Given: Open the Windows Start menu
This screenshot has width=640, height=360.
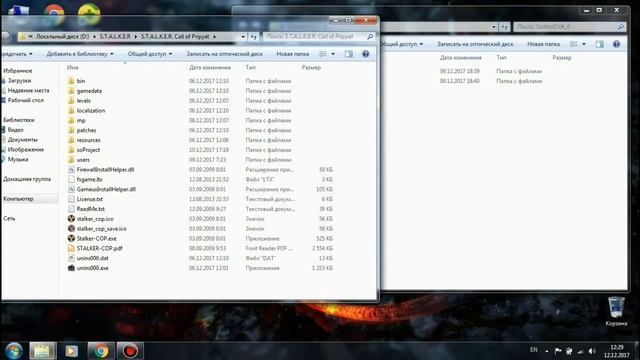Looking at the screenshot, I should pos(13,351).
